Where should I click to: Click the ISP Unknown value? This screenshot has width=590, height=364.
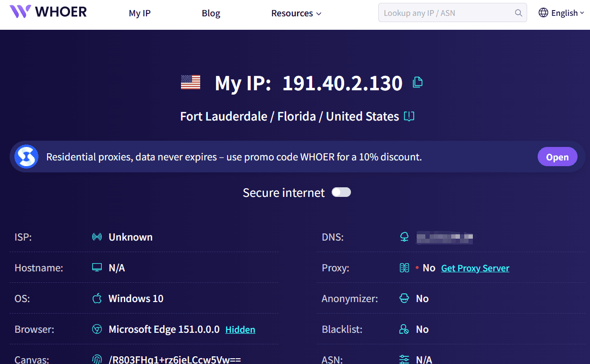(x=131, y=237)
